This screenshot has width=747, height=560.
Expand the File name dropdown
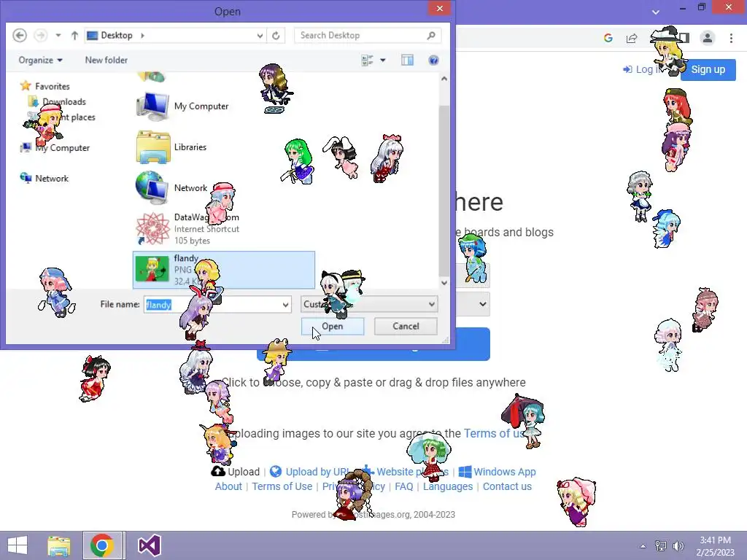[285, 304]
